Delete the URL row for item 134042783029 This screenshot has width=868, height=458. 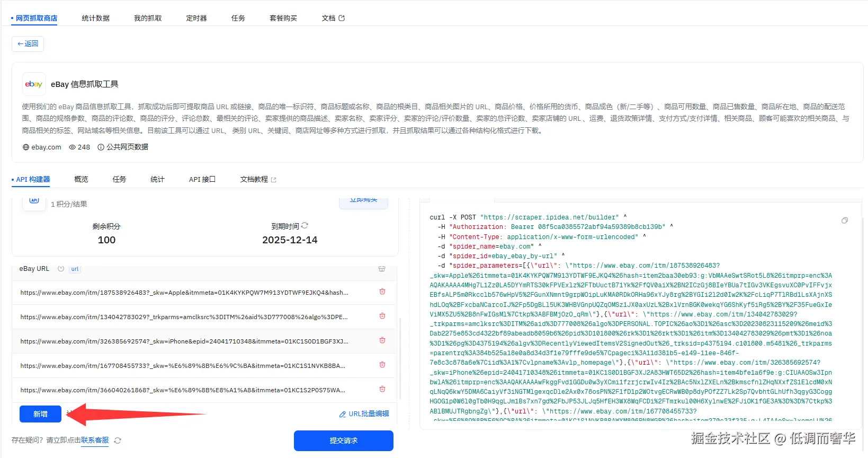(x=382, y=316)
